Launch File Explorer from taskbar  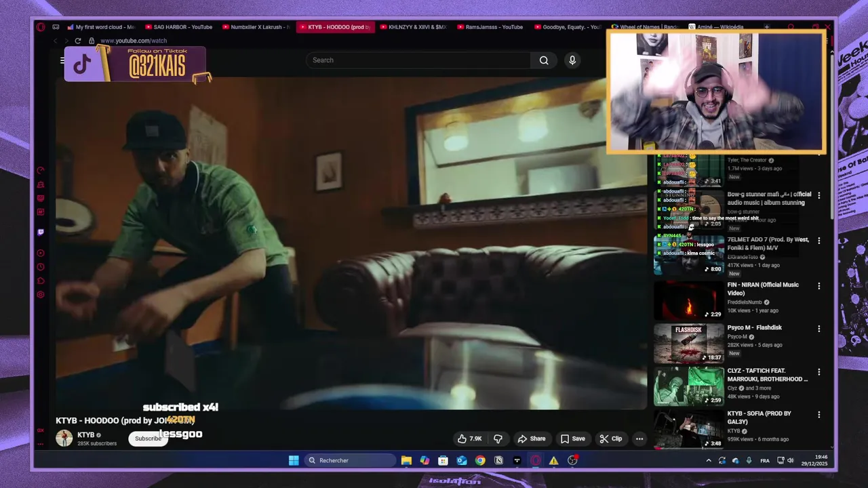click(406, 461)
